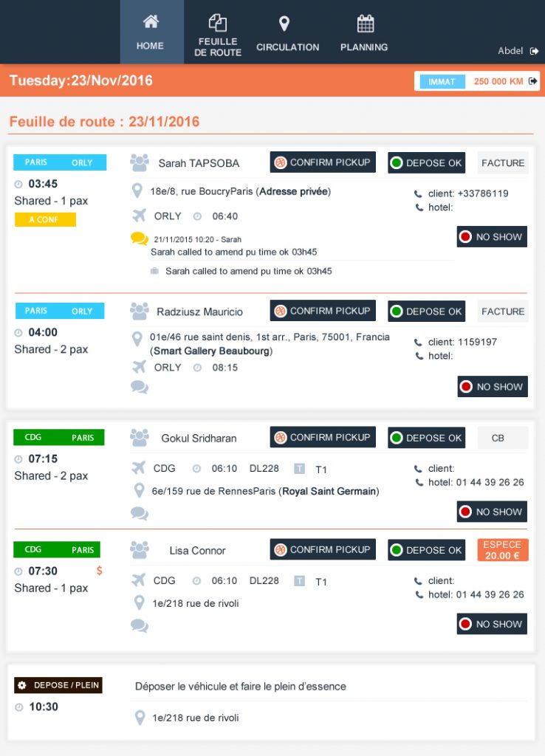Screen dimensions: 545x756
Task: Click the exit icon beside 250 000 KM
Action: point(534,81)
